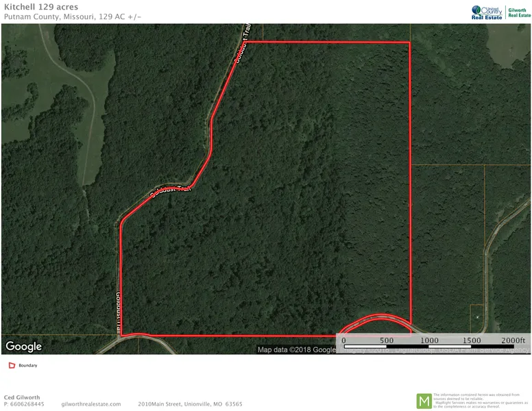The width and height of the screenshot is (532, 411).
Task: Click the green MapRight M logo
Action: coord(424,401)
